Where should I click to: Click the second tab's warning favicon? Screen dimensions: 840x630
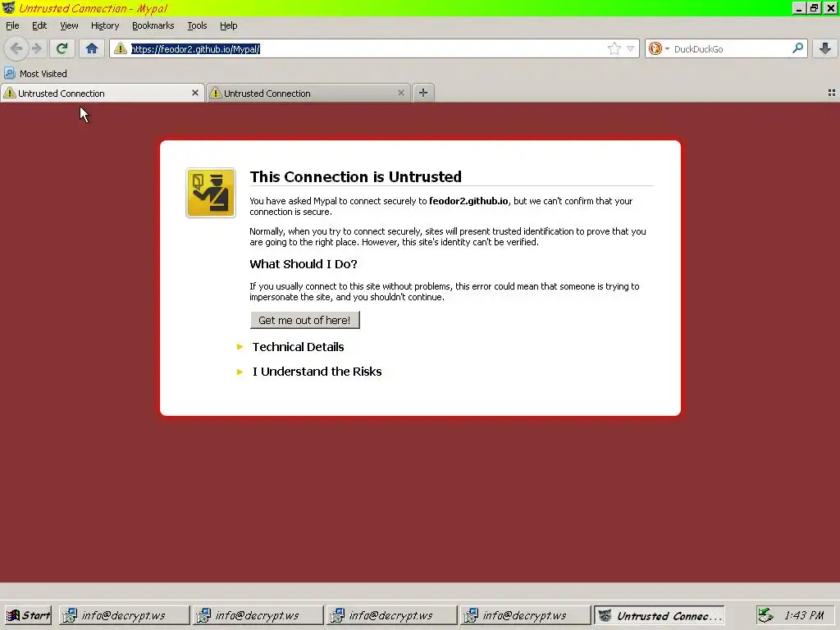pos(216,93)
